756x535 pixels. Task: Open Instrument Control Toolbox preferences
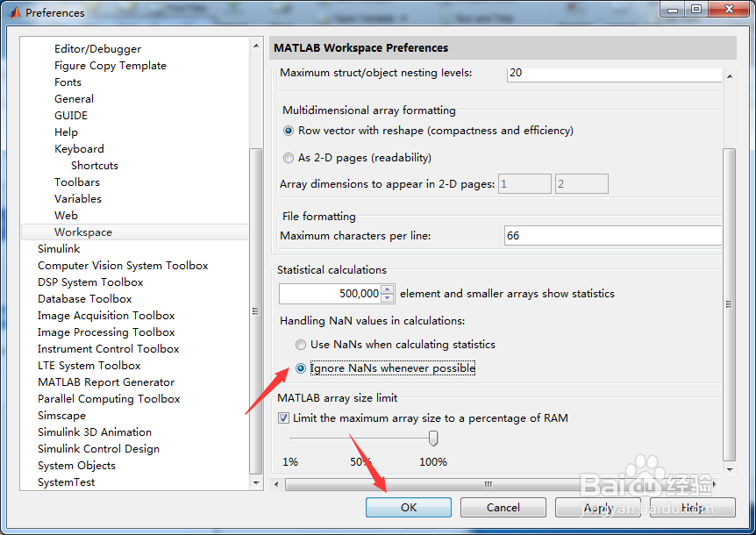109,349
